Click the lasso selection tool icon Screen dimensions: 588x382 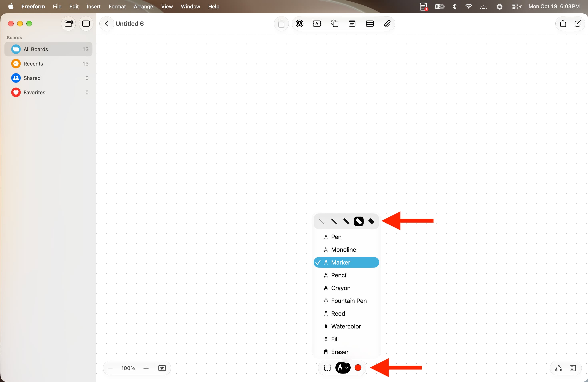[327, 368]
